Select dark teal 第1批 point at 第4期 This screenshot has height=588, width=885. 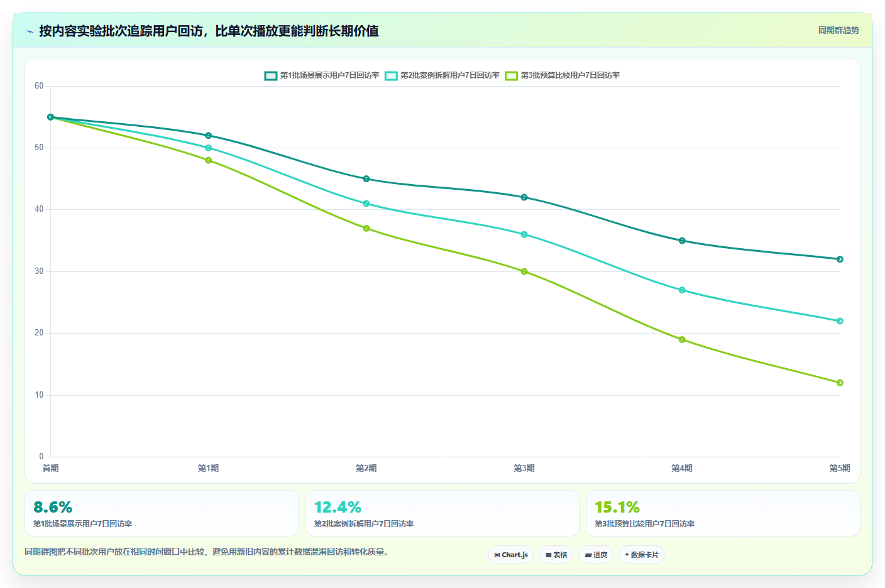tap(682, 241)
